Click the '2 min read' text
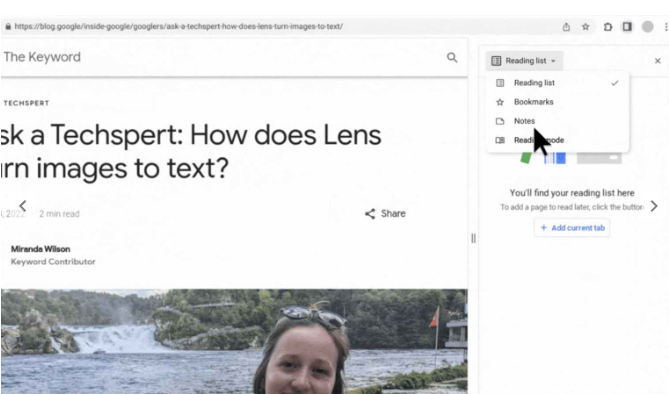669x394 pixels. 59,214
